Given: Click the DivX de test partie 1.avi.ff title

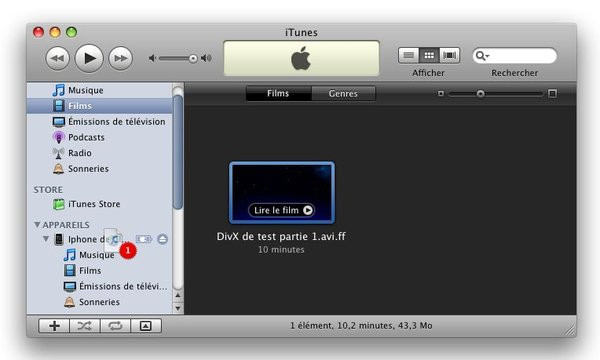Looking at the screenshot, I should [281, 236].
